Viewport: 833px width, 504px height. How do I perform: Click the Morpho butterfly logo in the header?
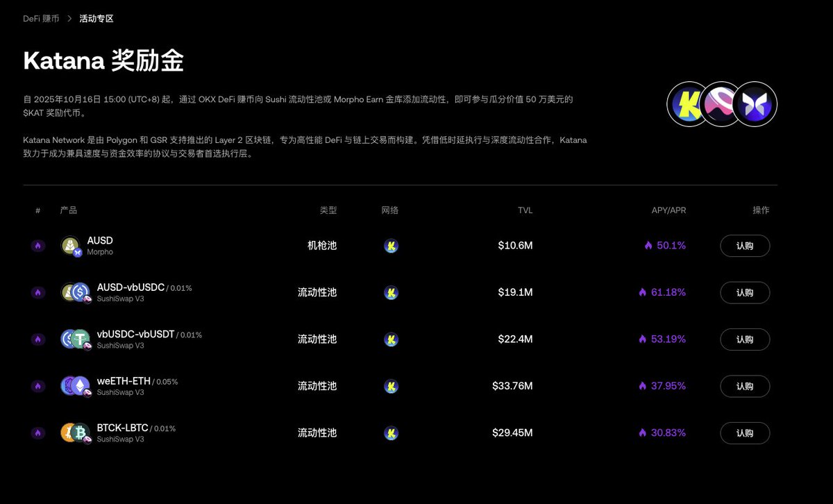(x=755, y=105)
